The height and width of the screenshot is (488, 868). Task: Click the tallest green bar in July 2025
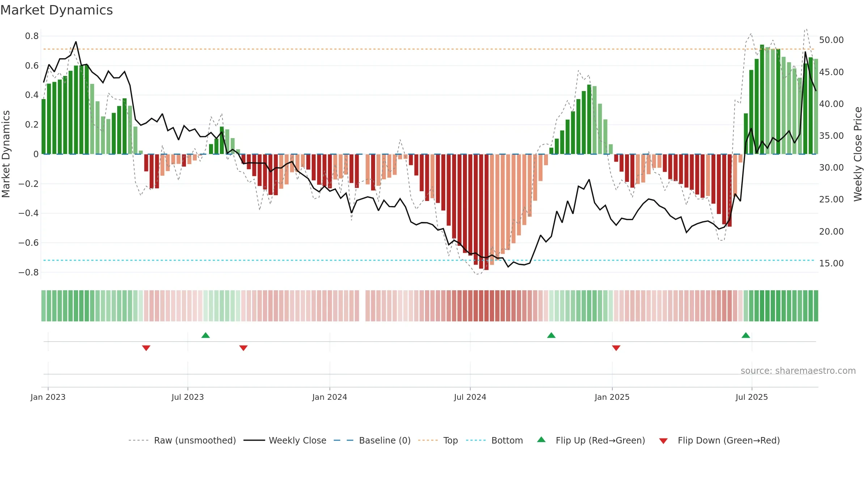coord(762,99)
